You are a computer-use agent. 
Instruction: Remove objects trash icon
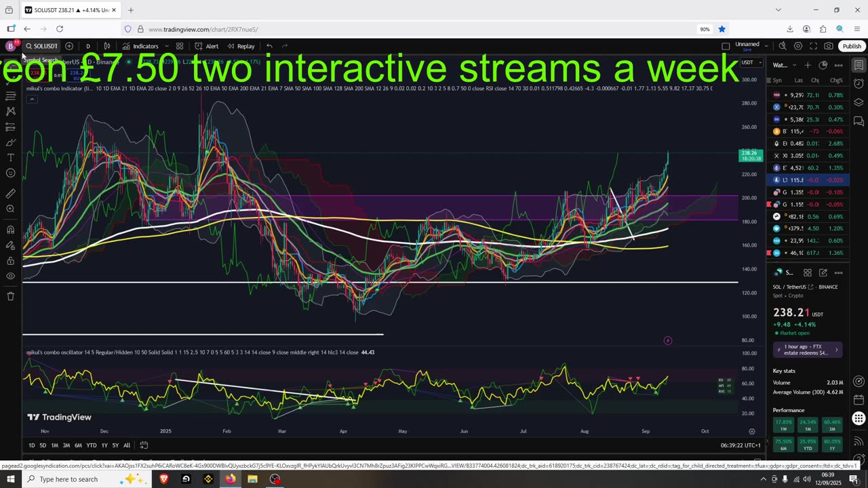pyautogui.click(x=10, y=296)
